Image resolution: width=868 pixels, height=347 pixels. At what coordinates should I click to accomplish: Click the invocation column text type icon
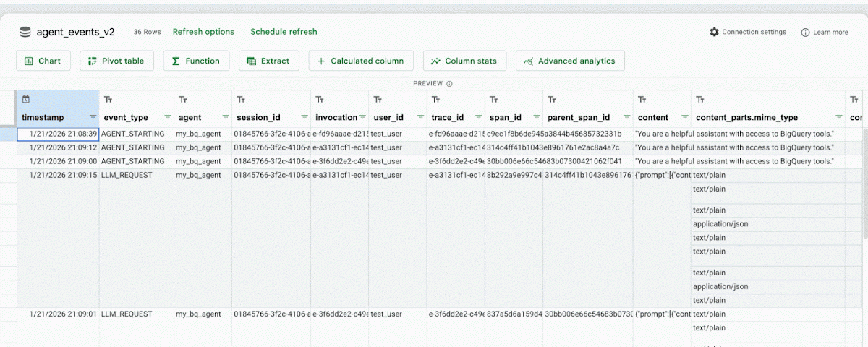point(320,99)
